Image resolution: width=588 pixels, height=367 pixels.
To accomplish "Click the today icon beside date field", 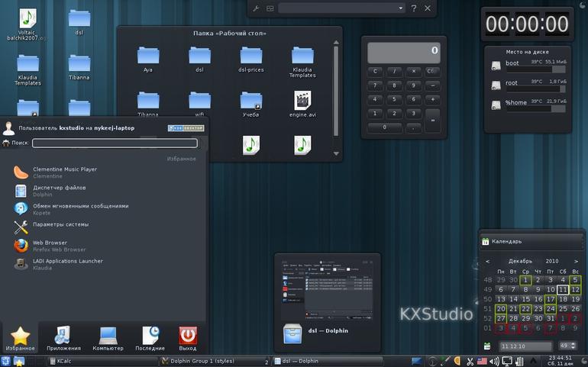I will coord(487,346).
